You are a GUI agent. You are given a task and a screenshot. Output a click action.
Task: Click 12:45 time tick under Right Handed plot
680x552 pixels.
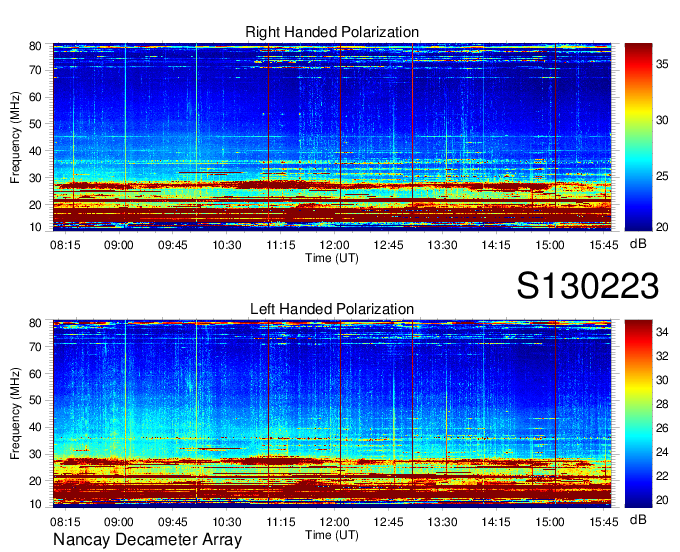coord(388,245)
